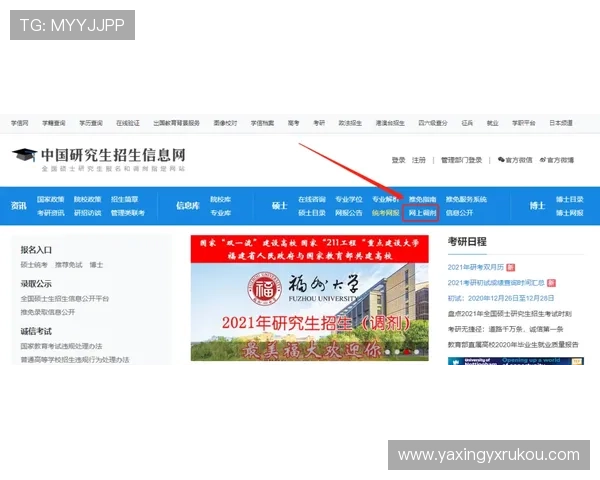Viewport: 600px width, 480px height.
Task: Open 出国教育背景服务 link
Action: (176, 123)
